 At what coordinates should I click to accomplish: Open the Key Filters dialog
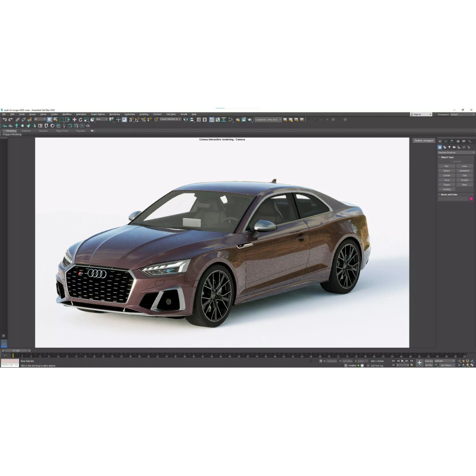tap(447, 365)
